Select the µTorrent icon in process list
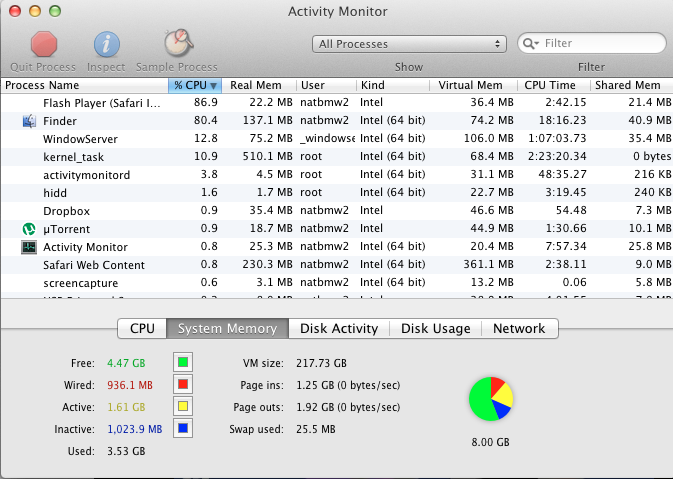The height and width of the screenshot is (479, 673). click(x=29, y=229)
